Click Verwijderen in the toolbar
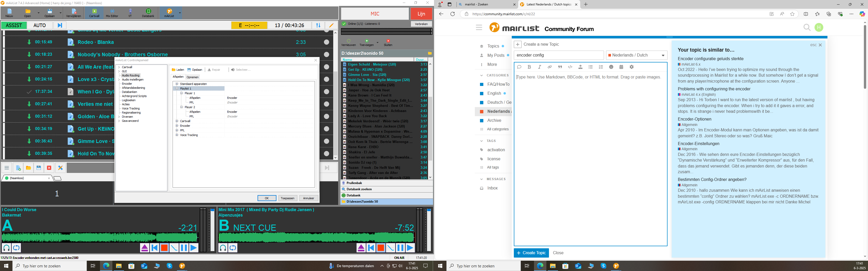This screenshot has height=271, width=868. click(x=73, y=13)
